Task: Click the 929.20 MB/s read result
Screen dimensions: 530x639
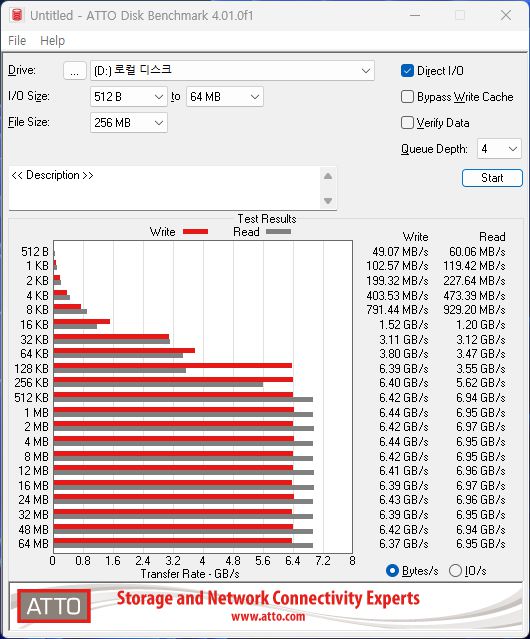Action: pyautogui.click(x=474, y=310)
